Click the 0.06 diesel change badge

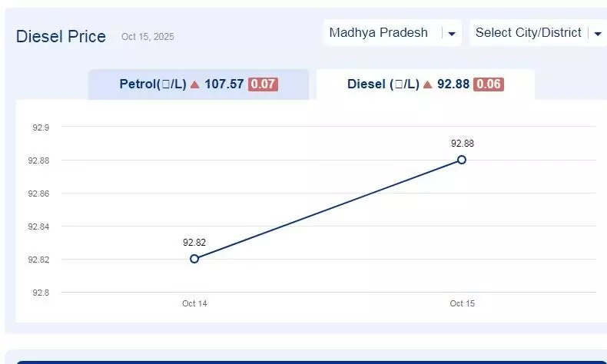tap(489, 84)
